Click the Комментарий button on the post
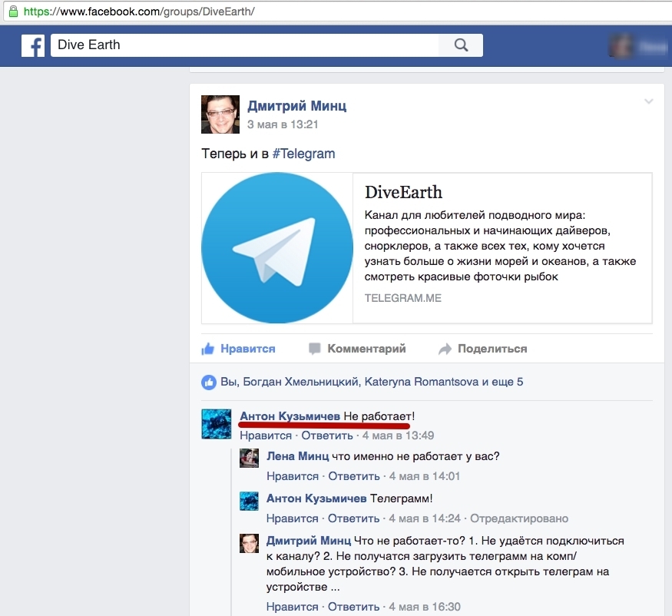672x616 pixels. pyautogui.click(x=357, y=349)
